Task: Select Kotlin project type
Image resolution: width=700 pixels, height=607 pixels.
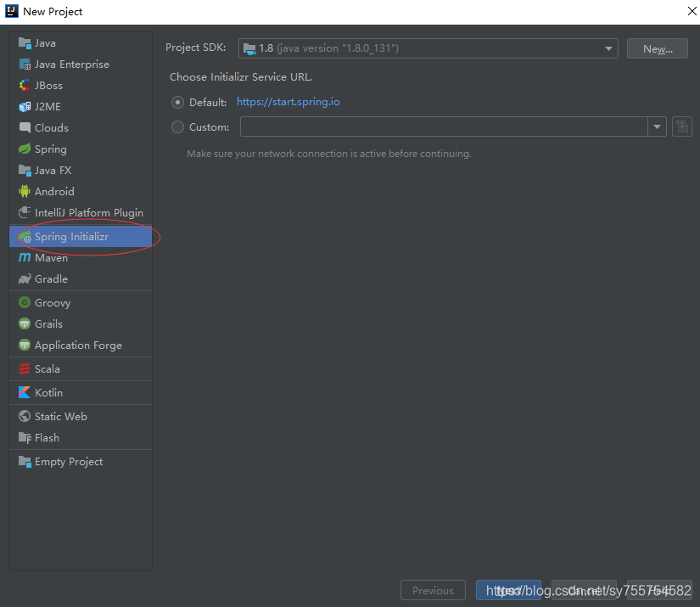Action: 81,392
